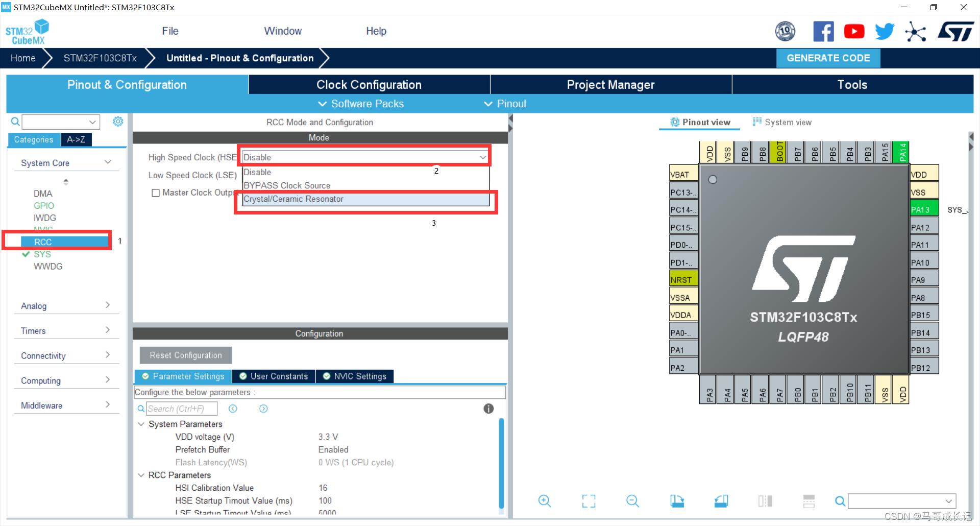Open the Pinout dropdown menu
The image size is (980, 526).
click(x=505, y=104)
